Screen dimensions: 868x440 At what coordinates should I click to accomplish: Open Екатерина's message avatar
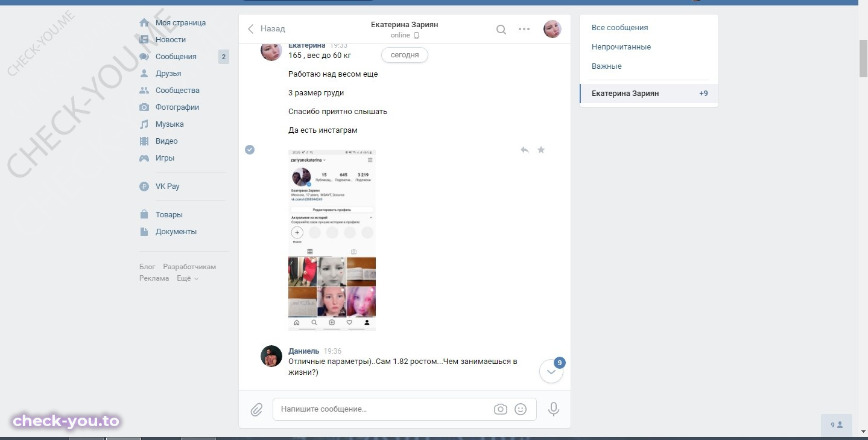click(271, 52)
